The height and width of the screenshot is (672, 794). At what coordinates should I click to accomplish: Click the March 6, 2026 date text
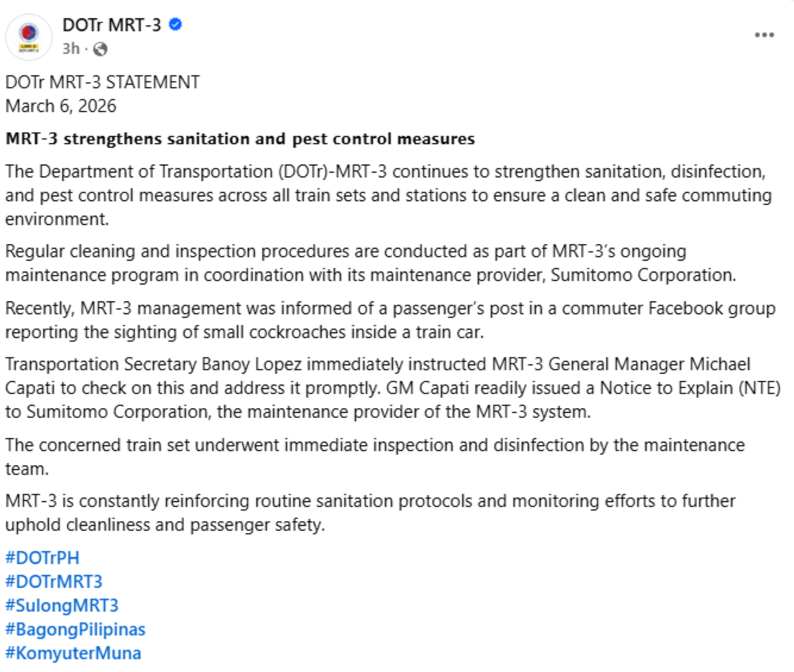[61, 106]
